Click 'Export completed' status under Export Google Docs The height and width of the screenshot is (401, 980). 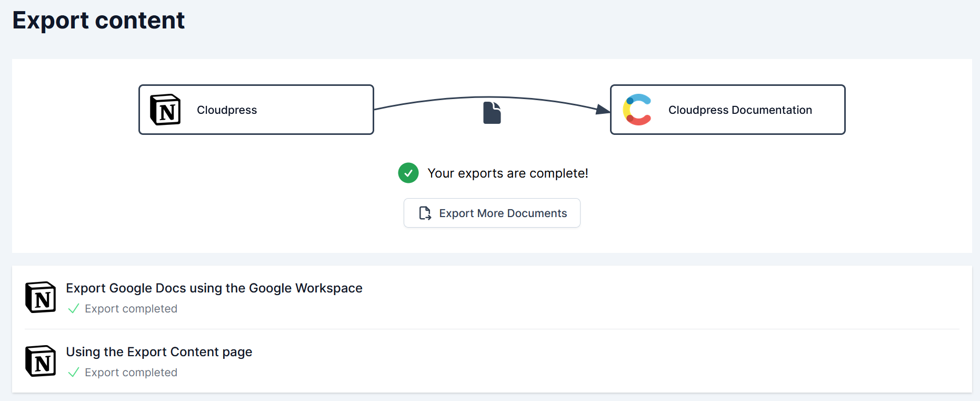[131, 309]
